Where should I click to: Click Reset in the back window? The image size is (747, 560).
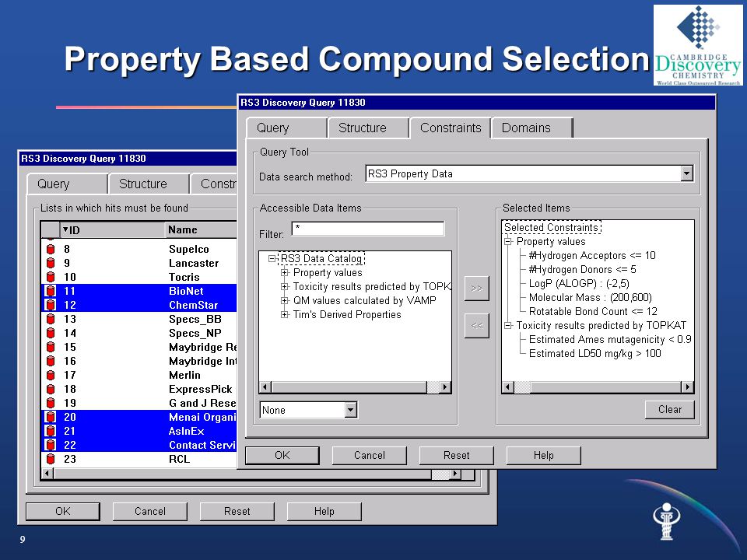tap(237, 512)
